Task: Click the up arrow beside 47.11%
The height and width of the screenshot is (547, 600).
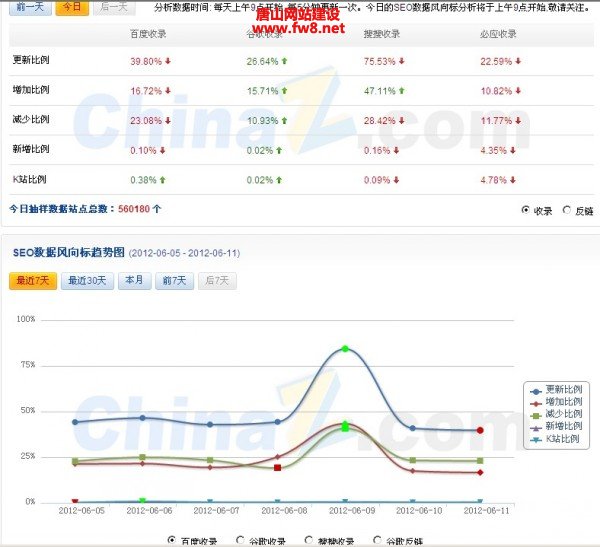Action: tap(401, 91)
